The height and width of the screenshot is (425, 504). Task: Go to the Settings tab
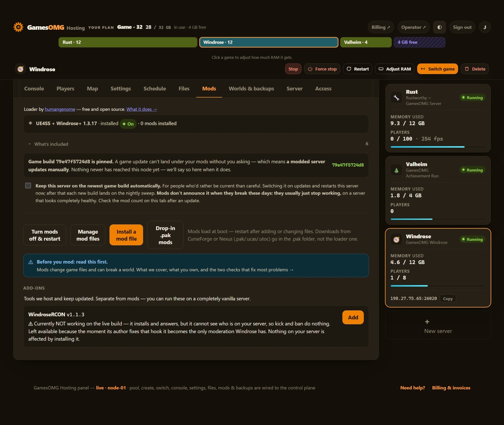click(x=121, y=89)
